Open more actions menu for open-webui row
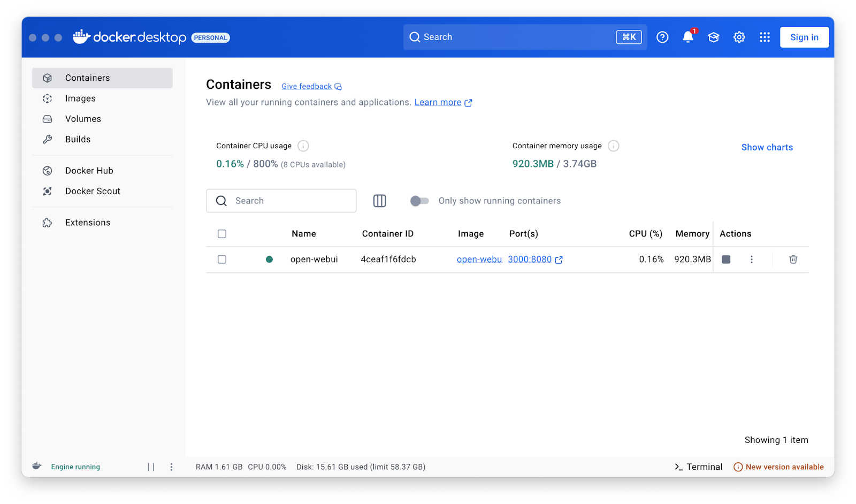Viewport: 856px width, 504px height. pos(752,259)
